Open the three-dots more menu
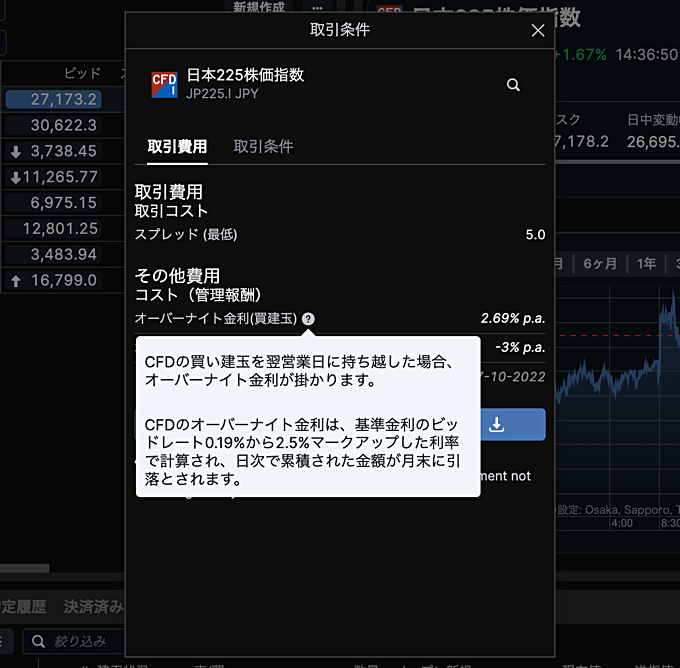The height and width of the screenshot is (668, 680). pyautogui.click(x=317, y=7)
